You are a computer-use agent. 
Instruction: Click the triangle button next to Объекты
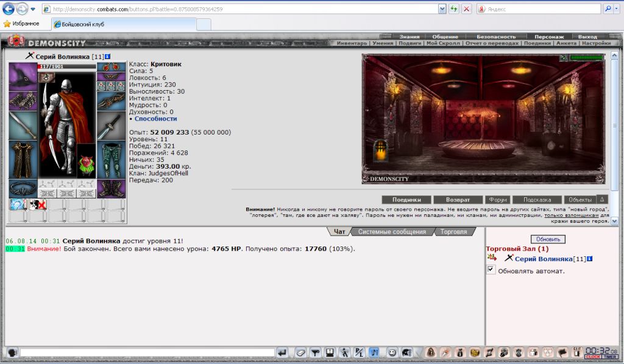tap(602, 200)
